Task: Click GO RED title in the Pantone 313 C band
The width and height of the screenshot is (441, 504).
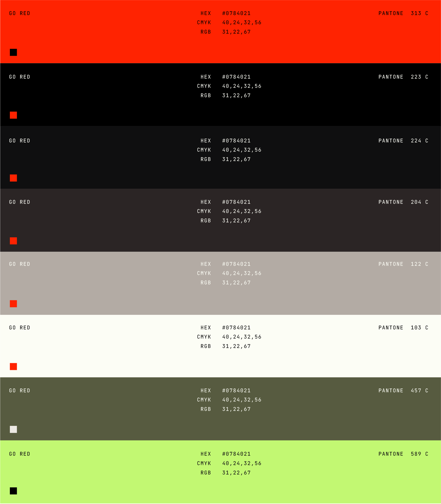Action: click(x=20, y=13)
